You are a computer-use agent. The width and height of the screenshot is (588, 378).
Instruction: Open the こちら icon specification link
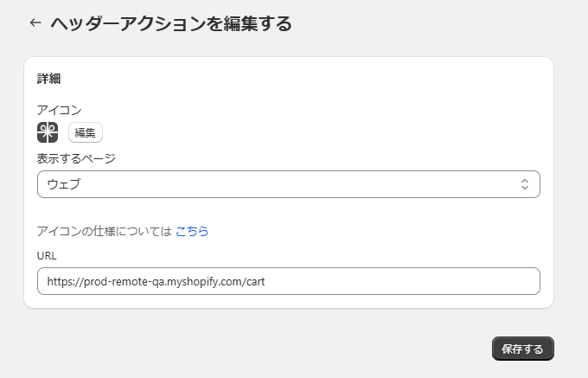click(192, 231)
